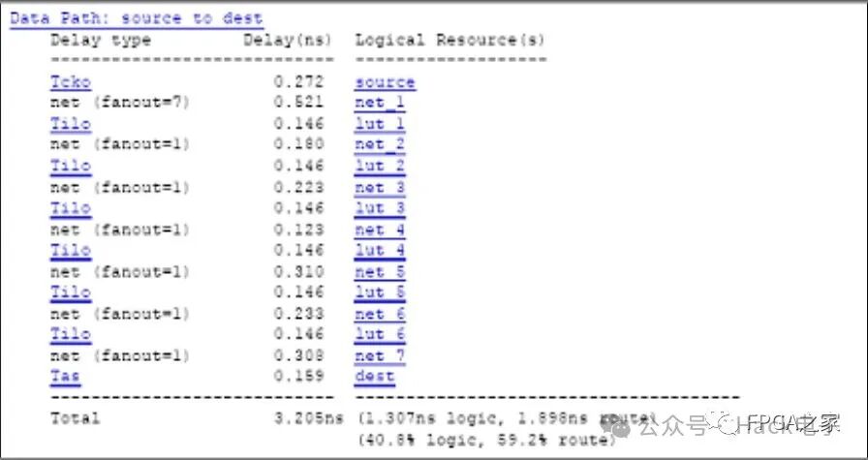Click the Tilo link in the lut_1 row

(71, 123)
